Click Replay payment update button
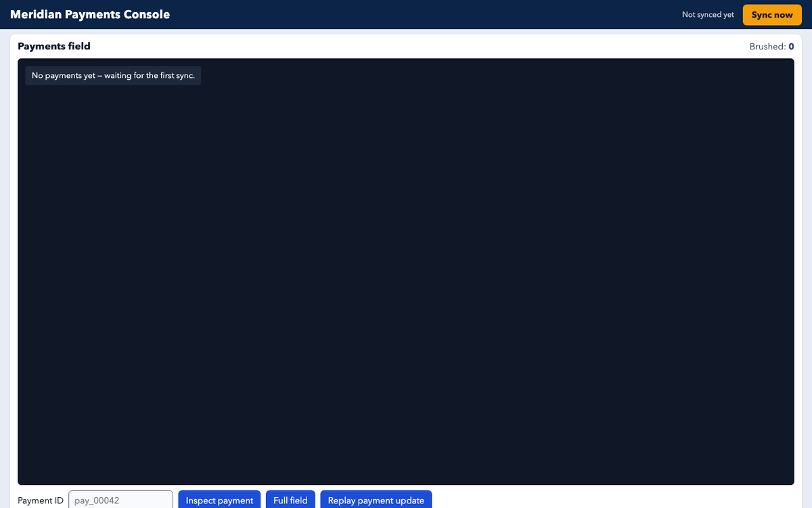The image size is (812, 508). point(376,500)
